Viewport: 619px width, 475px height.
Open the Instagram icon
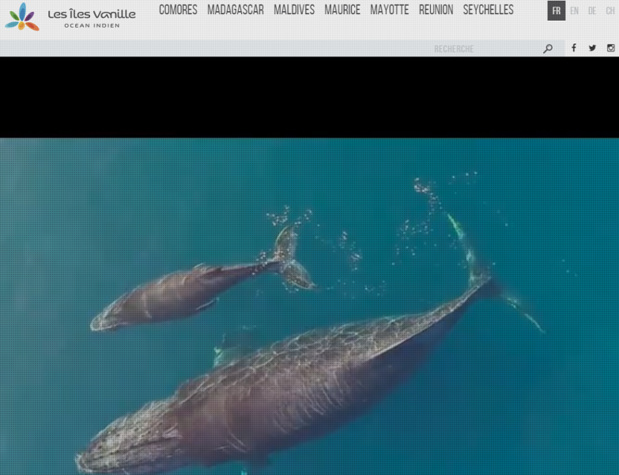611,48
